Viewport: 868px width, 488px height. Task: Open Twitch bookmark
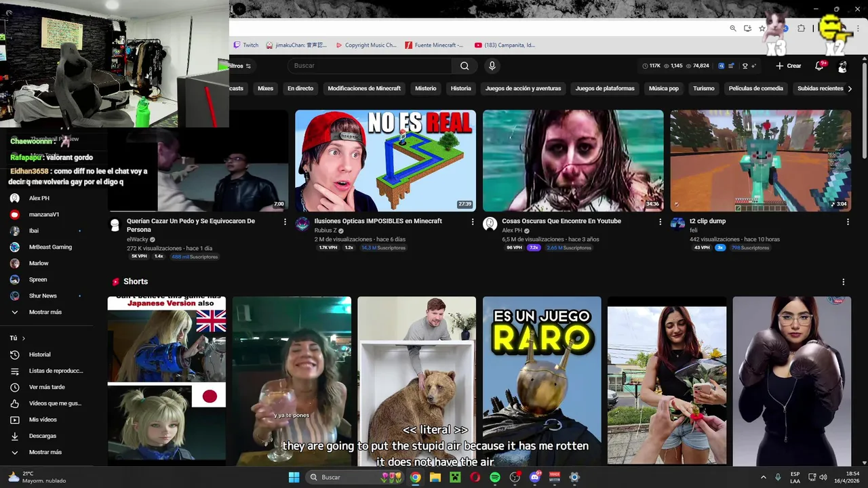point(245,45)
